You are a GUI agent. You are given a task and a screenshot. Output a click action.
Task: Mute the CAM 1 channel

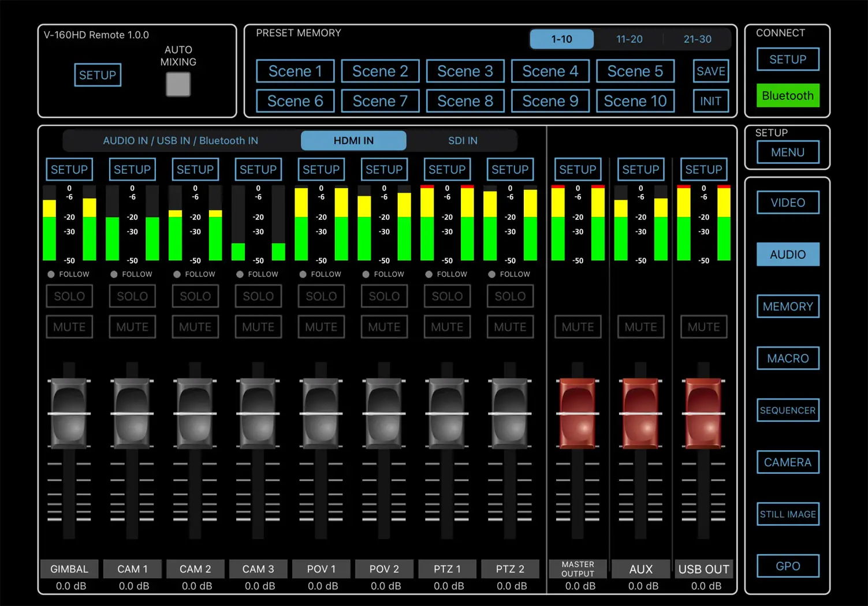click(x=132, y=327)
